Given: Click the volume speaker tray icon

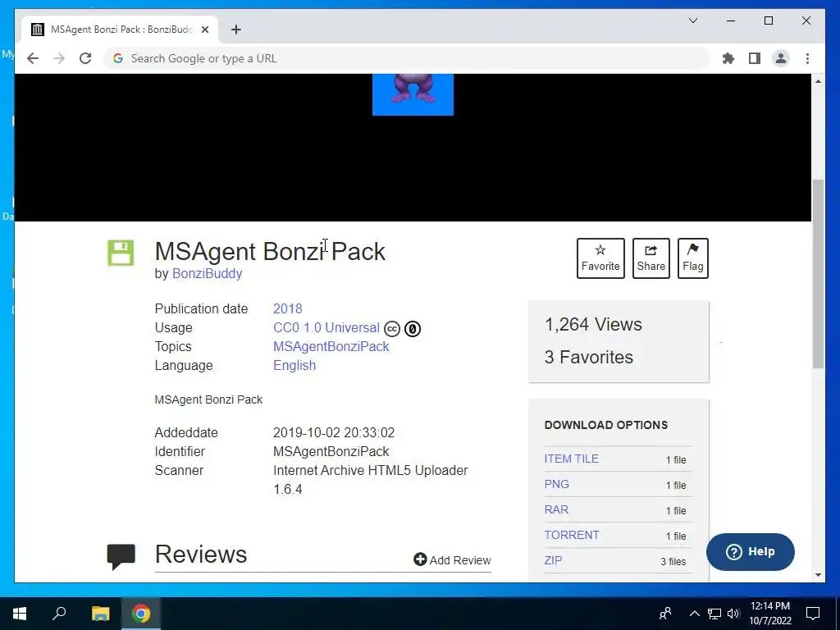Looking at the screenshot, I should tap(733, 614).
